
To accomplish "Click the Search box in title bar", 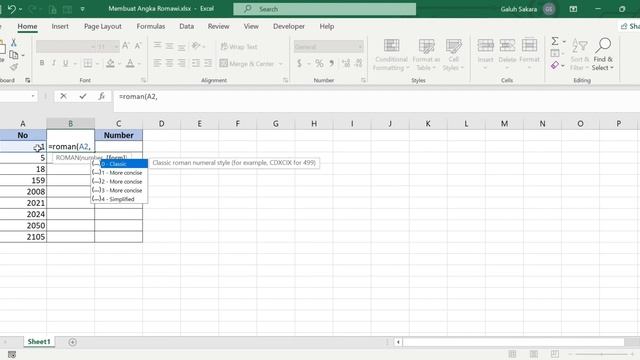I will point(324,9).
